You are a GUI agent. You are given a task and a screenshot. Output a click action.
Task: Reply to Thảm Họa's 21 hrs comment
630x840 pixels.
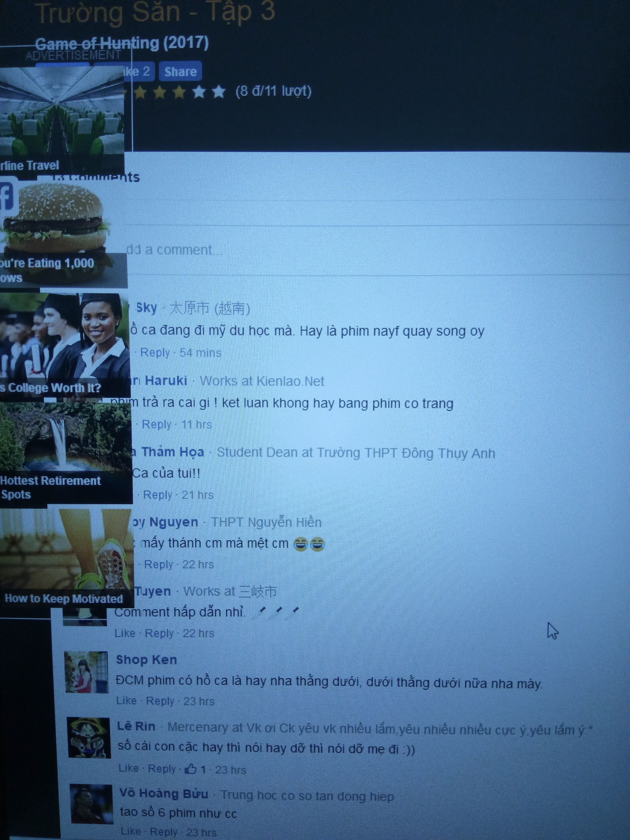[157, 495]
